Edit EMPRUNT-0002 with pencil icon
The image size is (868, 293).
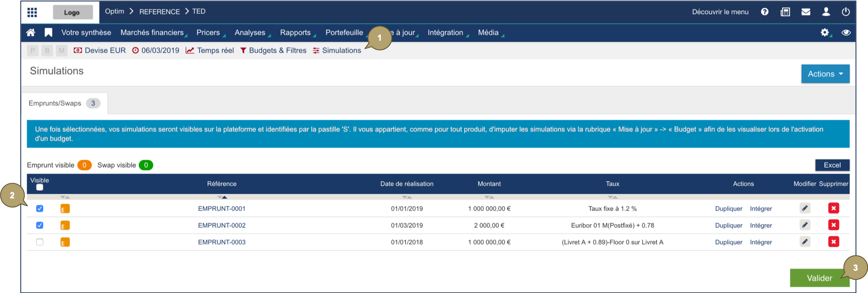pos(805,225)
